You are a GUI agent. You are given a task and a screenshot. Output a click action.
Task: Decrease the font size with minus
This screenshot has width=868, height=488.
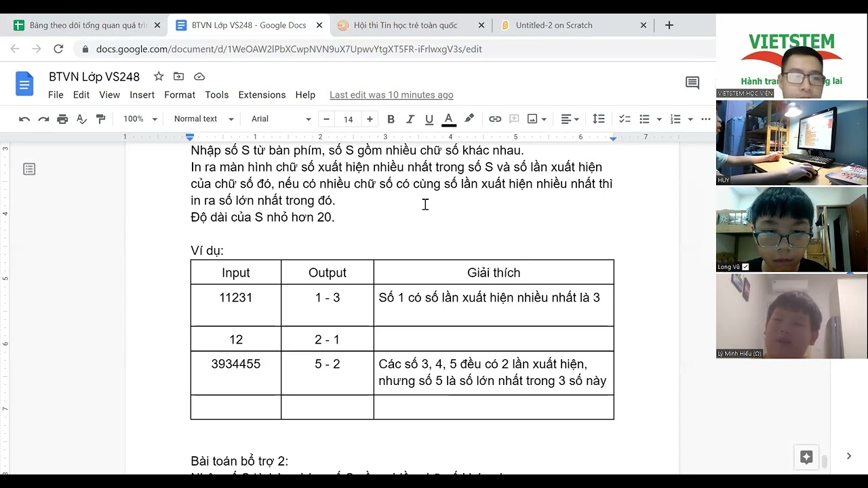[x=326, y=119]
